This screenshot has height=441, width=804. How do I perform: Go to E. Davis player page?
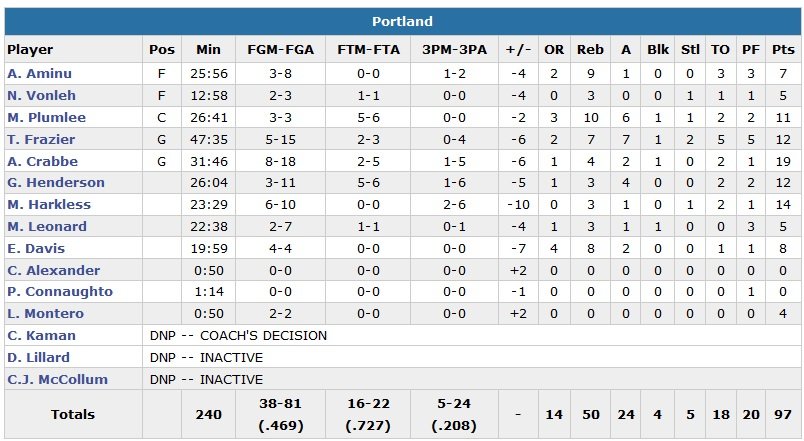click(x=36, y=249)
